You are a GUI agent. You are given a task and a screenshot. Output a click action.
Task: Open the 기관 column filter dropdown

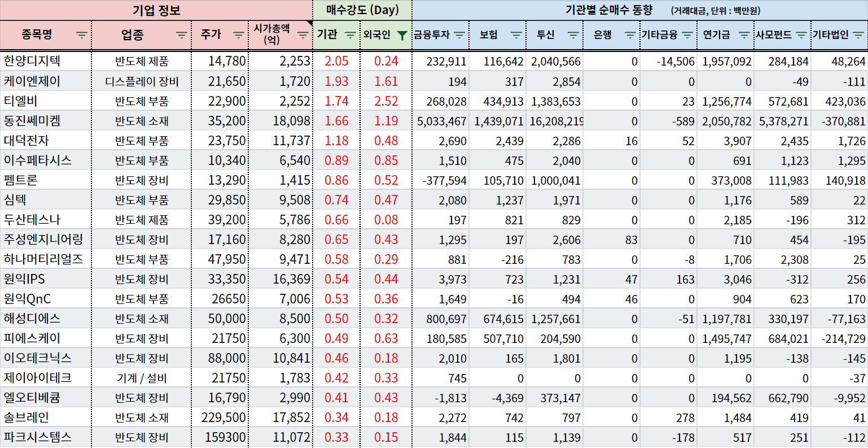pos(350,35)
